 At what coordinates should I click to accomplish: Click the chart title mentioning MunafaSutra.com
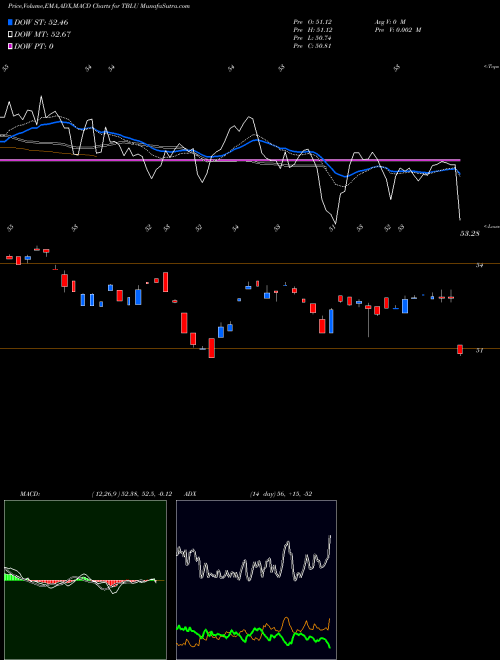coord(99,6)
